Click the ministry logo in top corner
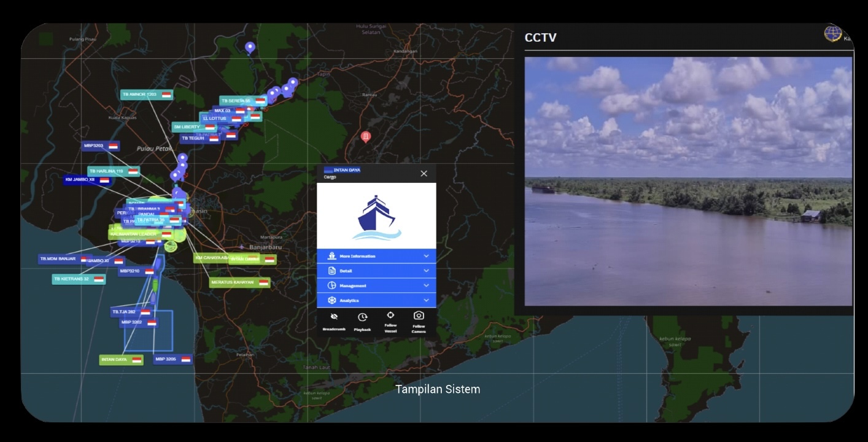 833,33
